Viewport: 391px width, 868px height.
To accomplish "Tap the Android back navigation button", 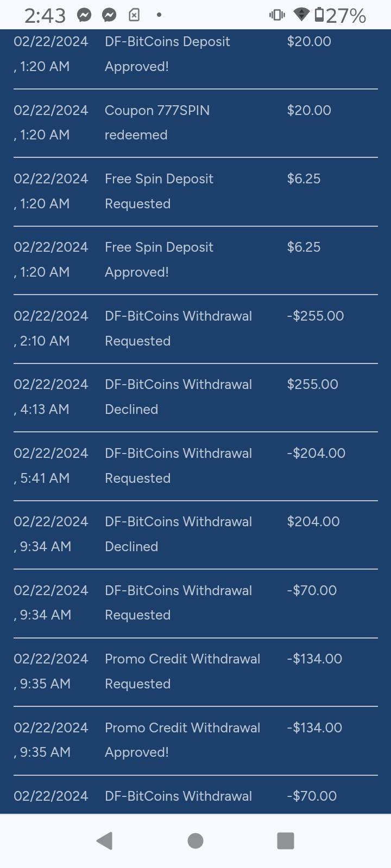I will point(104,840).
